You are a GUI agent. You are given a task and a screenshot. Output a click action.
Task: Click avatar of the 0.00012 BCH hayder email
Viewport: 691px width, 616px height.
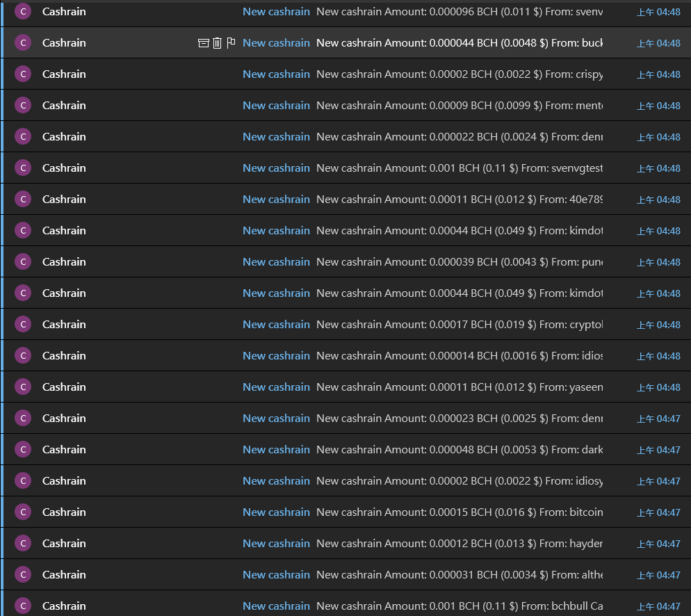(23, 543)
